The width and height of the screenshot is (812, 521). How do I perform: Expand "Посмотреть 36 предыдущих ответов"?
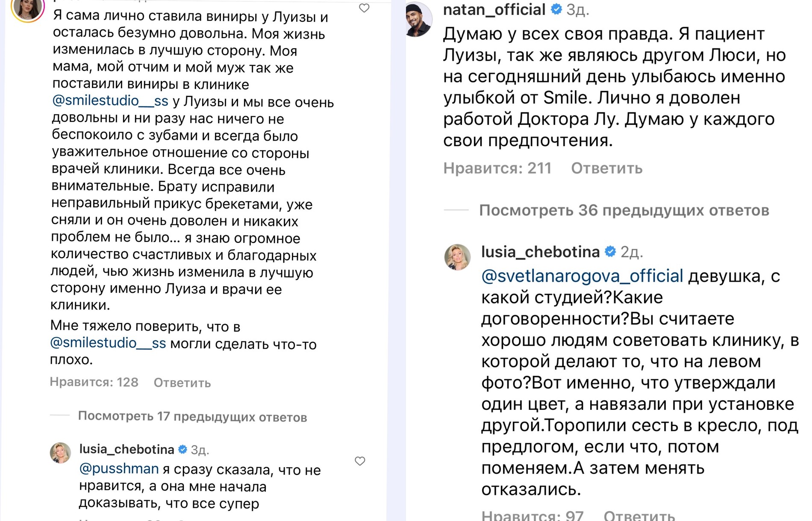(624, 210)
